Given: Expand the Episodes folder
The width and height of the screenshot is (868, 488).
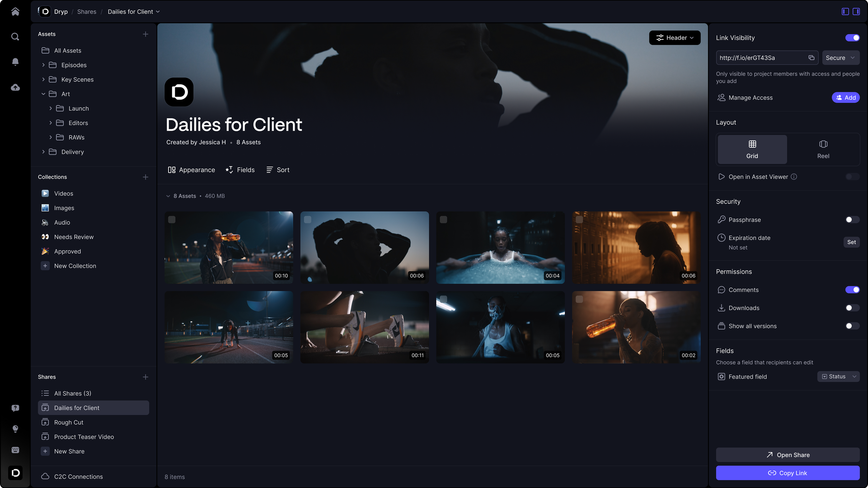Looking at the screenshot, I should 43,65.
